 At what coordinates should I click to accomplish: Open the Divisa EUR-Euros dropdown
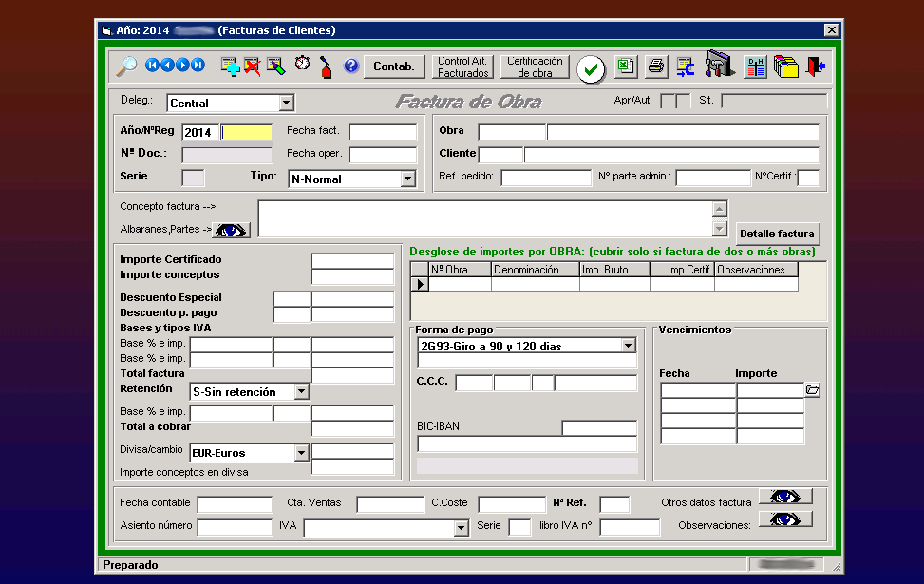[x=301, y=453]
